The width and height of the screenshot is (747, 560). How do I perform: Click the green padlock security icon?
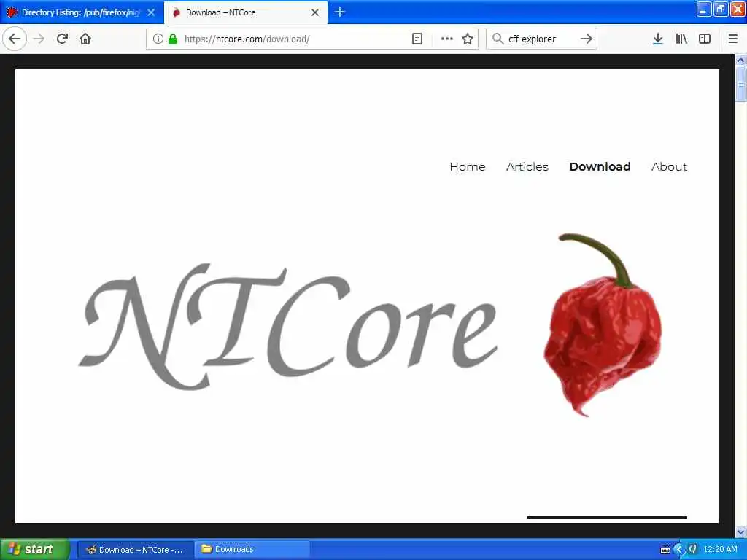pyautogui.click(x=173, y=39)
